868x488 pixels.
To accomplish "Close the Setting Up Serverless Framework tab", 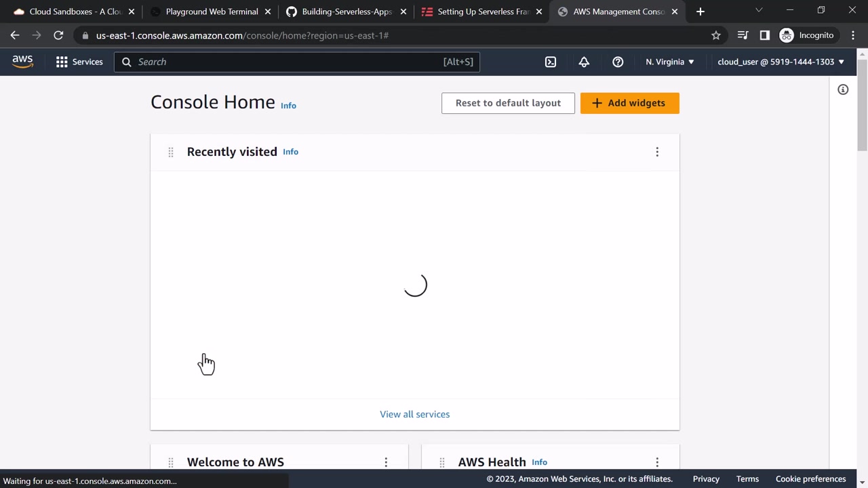I will click(x=539, y=12).
